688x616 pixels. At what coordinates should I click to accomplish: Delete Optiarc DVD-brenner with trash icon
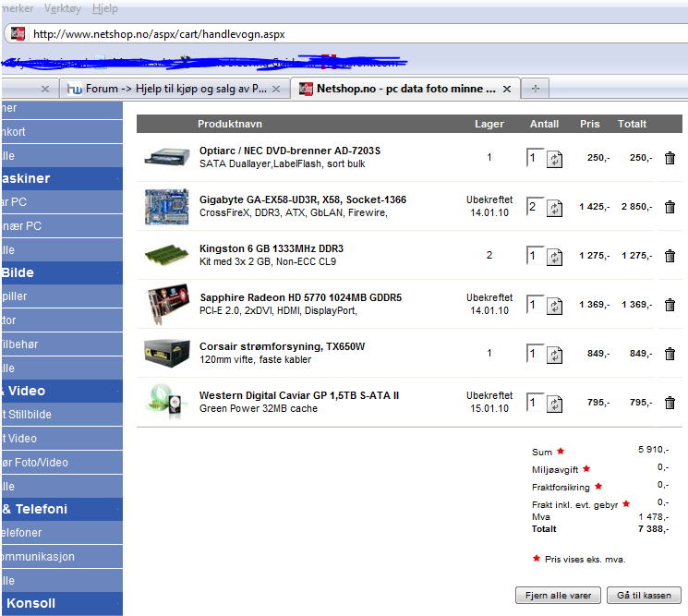click(670, 158)
